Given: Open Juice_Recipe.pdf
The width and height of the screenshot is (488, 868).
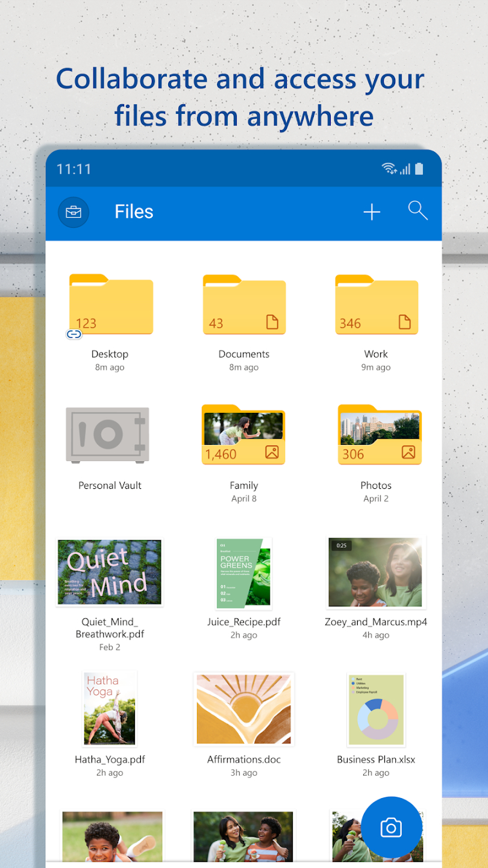Looking at the screenshot, I should point(243,571).
